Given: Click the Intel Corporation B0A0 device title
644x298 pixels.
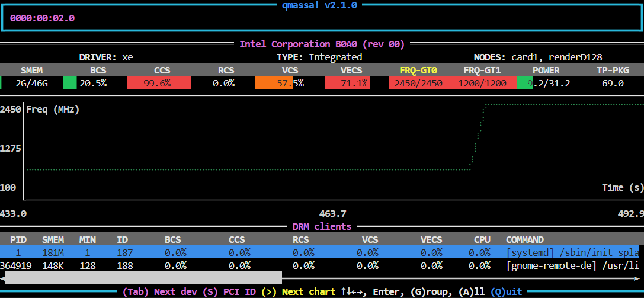Looking at the screenshot, I should [322, 44].
